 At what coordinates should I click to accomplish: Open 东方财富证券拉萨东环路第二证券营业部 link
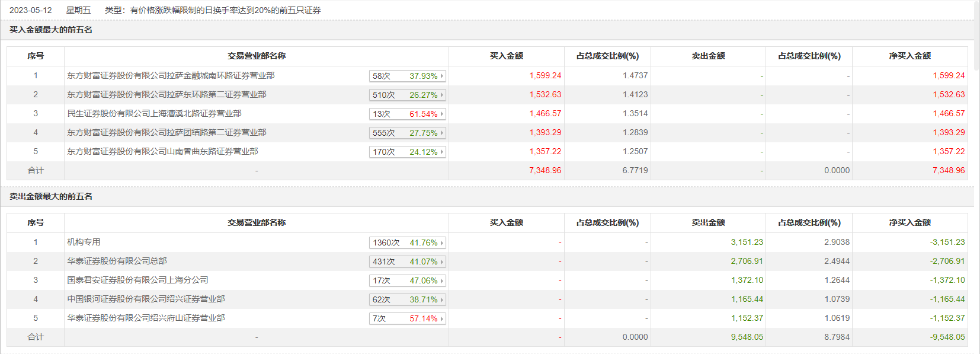tap(166, 95)
